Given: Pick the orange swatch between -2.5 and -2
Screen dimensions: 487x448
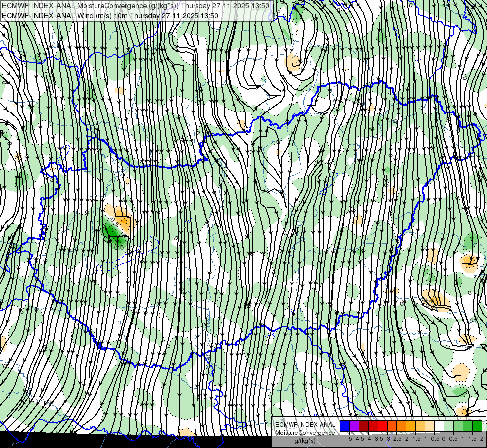Looking at the screenshot, I should point(401,426).
